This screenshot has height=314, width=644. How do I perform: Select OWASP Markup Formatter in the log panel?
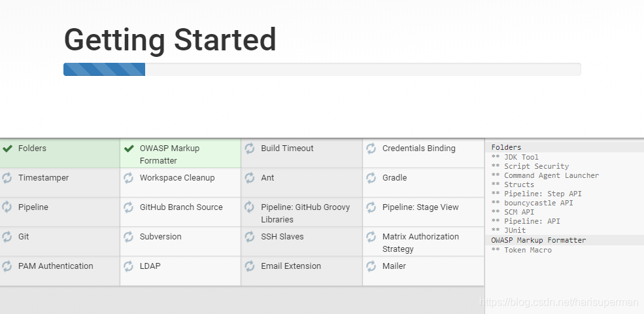539,240
